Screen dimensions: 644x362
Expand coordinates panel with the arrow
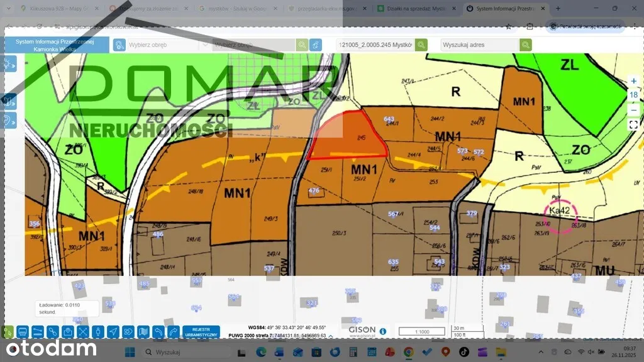tap(331, 336)
